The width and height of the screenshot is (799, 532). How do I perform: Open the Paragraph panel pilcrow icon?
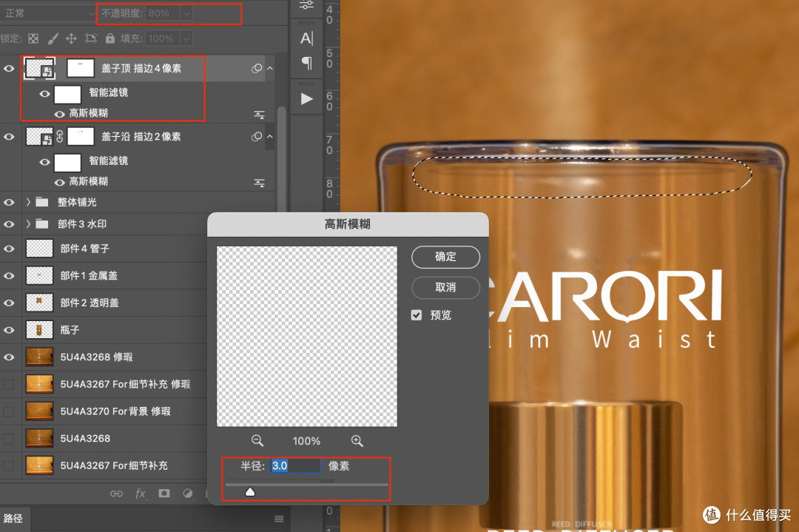tap(307, 63)
